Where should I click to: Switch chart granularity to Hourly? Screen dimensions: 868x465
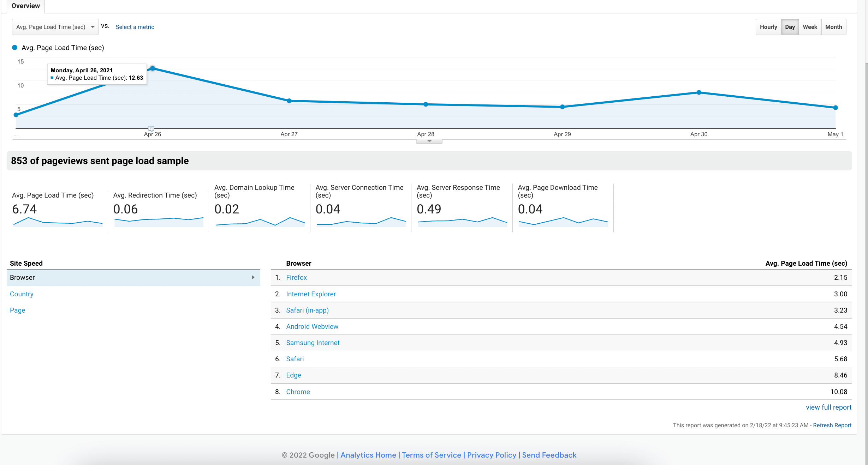tap(768, 27)
